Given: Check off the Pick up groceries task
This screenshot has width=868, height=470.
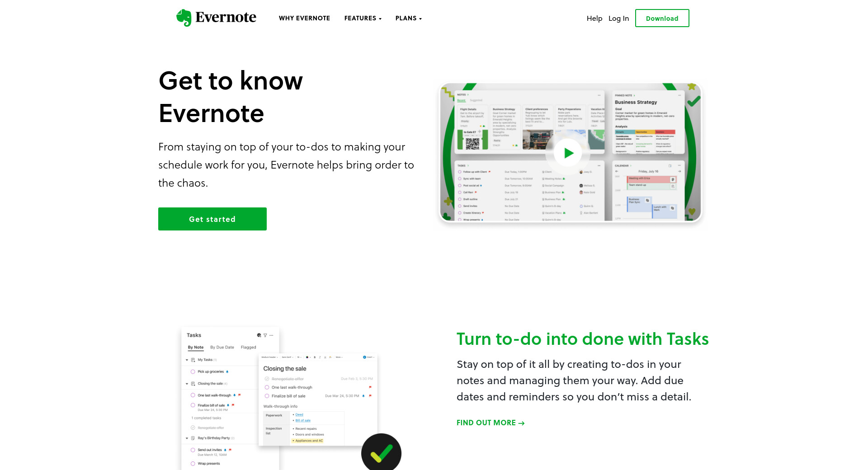Looking at the screenshot, I should pyautogui.click(x=193, y=372).
